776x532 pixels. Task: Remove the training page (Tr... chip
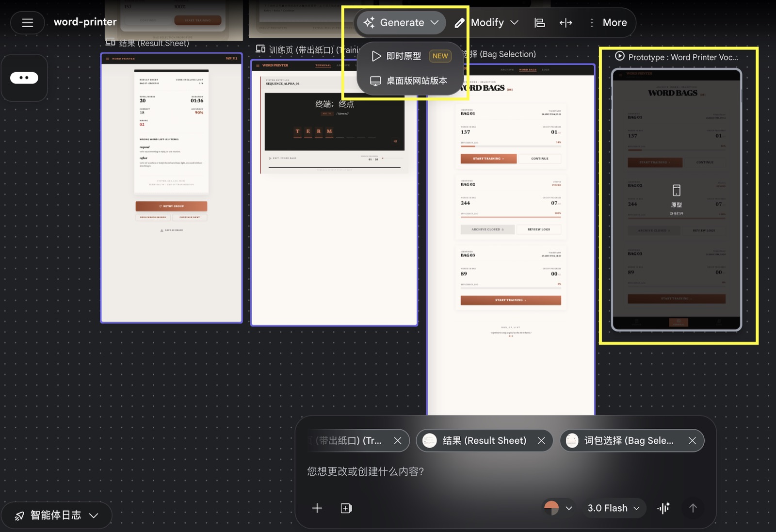point(398,440)
